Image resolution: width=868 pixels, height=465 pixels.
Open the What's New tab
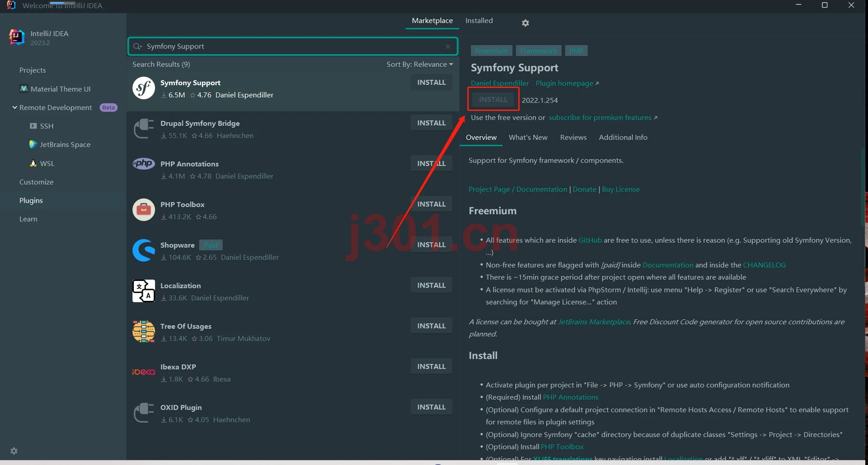point(528,138)
